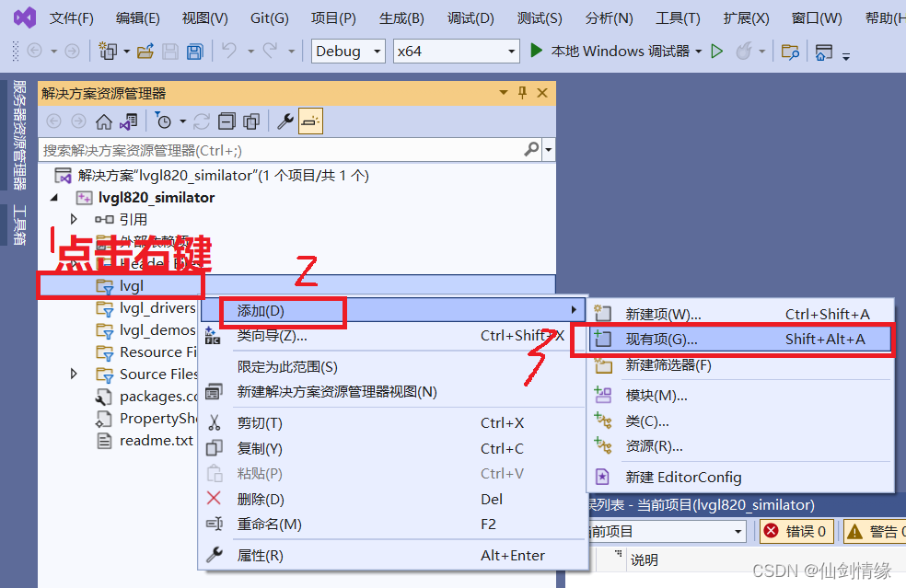Viewport: 906px width, 588px height.
Task: Toggle the 警告 warnings filter
Action: click(875, 531)
